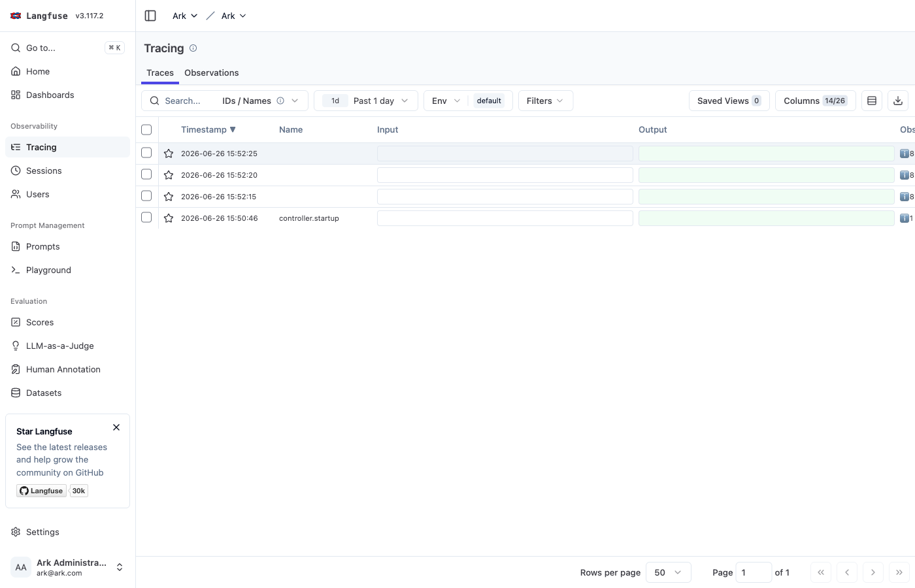Open the IDs / Names search type dropdown
The image size is (915, 588).
(x=261, y=101)
